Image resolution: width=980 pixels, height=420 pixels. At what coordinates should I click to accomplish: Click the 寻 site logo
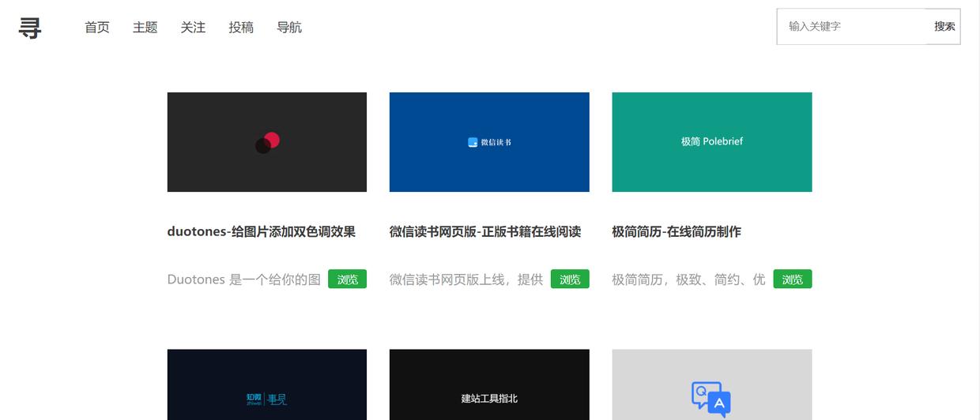click(30, 28)
